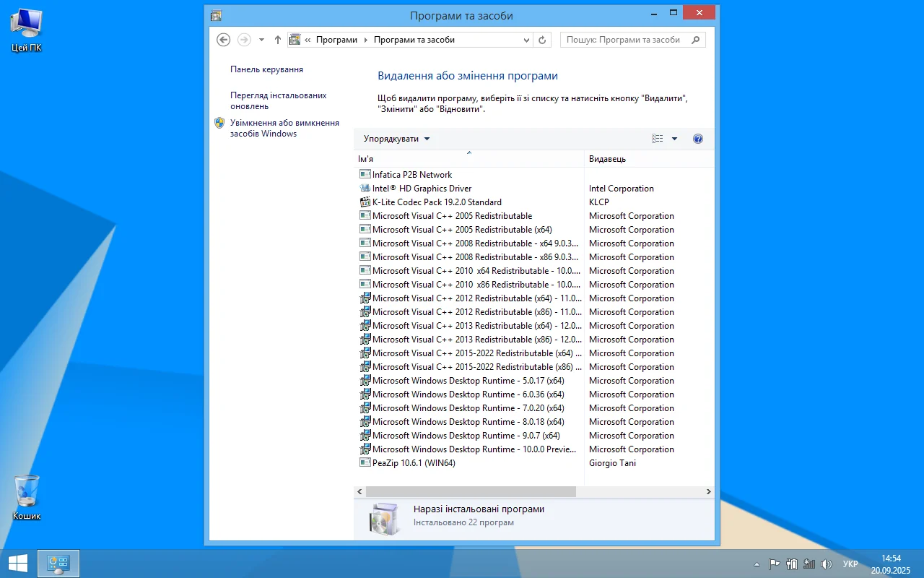Open the view options dropdown arrow
The height and width of the screenshot is (578, 924).
675,139
